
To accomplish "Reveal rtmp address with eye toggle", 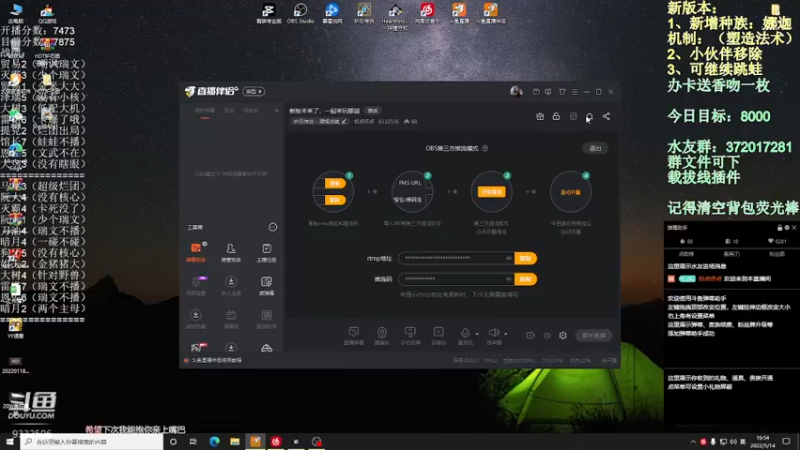I will click(509, 258).
